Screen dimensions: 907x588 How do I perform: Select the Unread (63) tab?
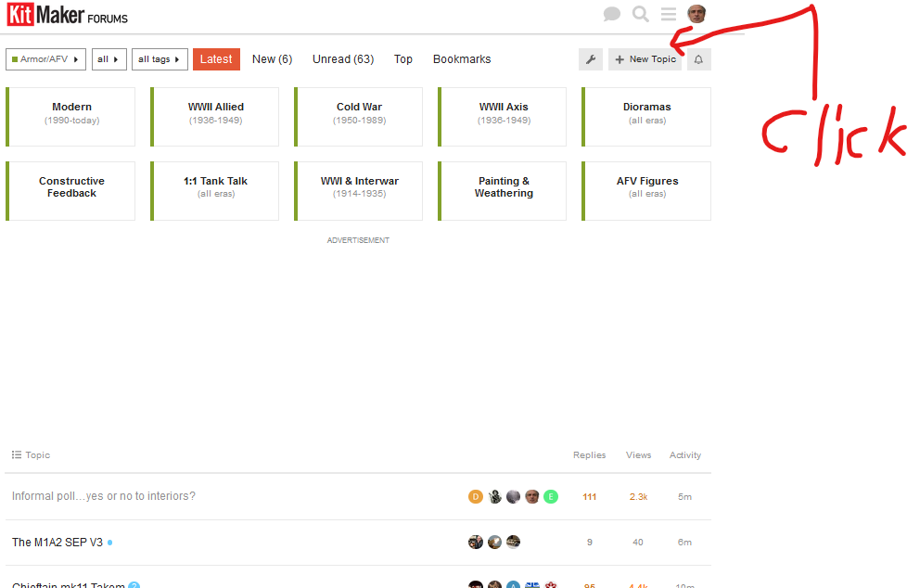tap(343, 59)
